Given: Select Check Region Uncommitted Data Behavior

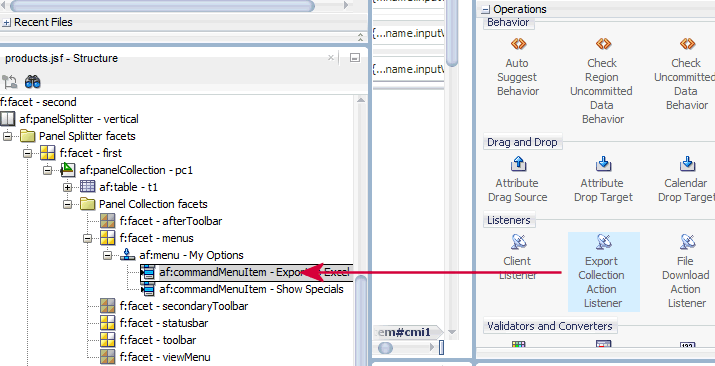Looking at the screenshot, I should (602, 80).
